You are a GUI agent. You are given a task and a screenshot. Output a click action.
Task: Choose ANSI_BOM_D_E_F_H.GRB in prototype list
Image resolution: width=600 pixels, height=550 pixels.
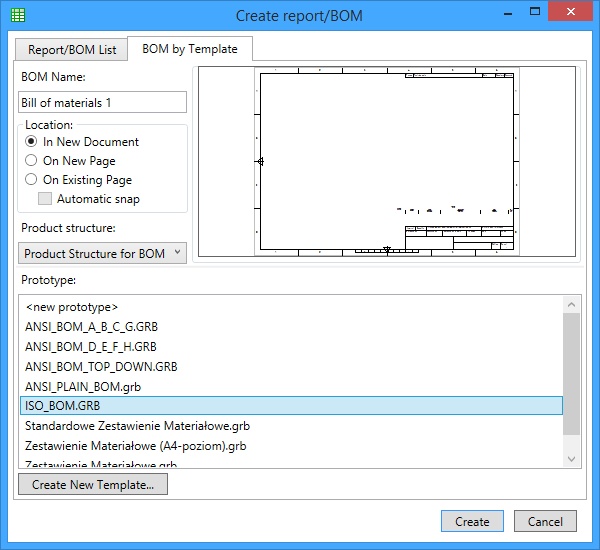coord(91,347)
